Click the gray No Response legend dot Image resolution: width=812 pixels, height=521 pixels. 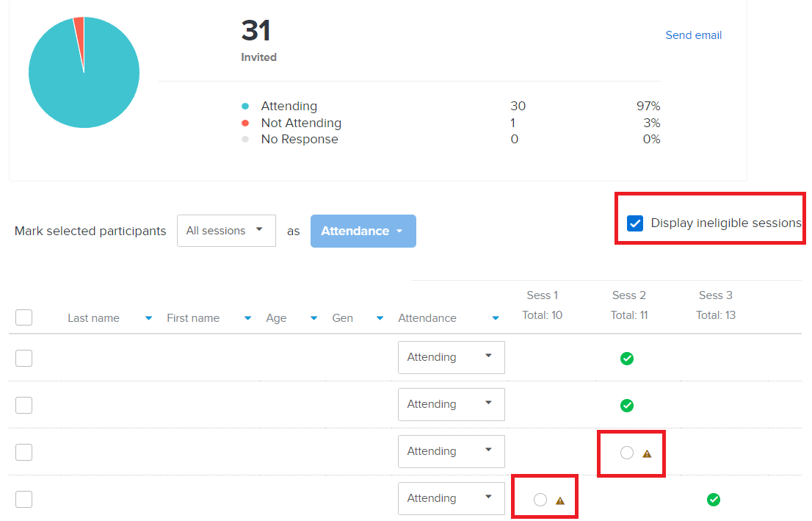245,139
